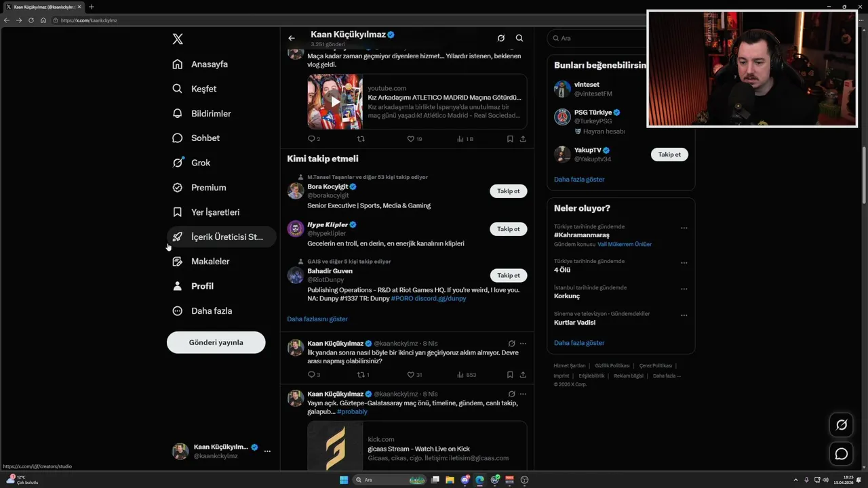868x488 pixels.
Task: Share the Atletico Madrid vlog post
Action: click(x=523, y=139)
